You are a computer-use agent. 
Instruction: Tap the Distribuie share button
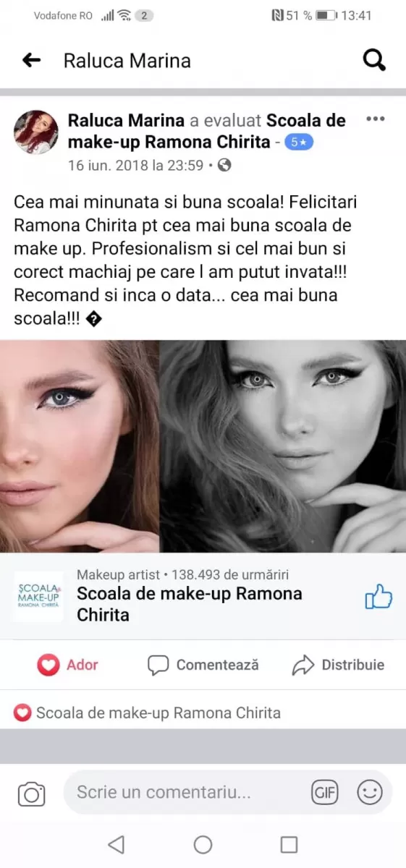click(338, 665)
